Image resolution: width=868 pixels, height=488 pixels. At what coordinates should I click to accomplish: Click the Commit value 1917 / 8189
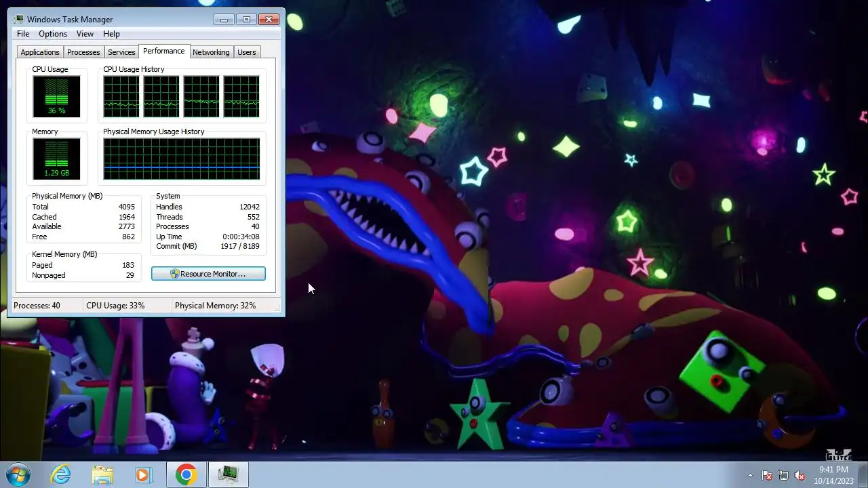click(239, 246)
